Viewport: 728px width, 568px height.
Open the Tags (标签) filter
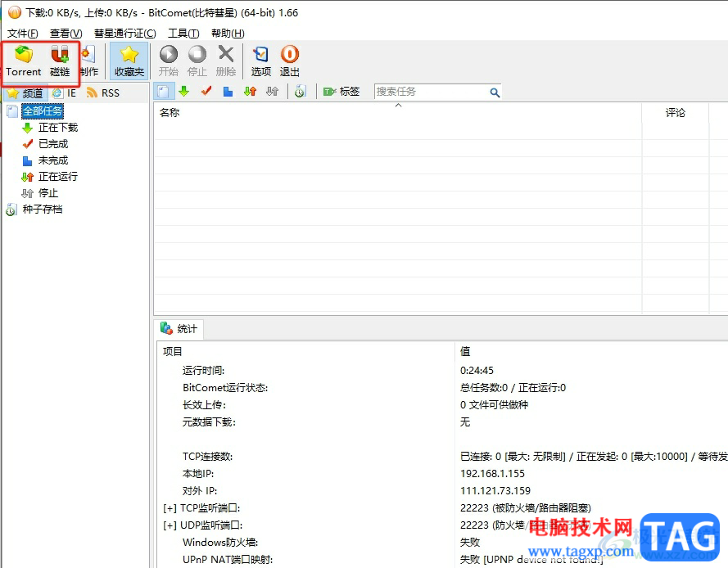341,92
